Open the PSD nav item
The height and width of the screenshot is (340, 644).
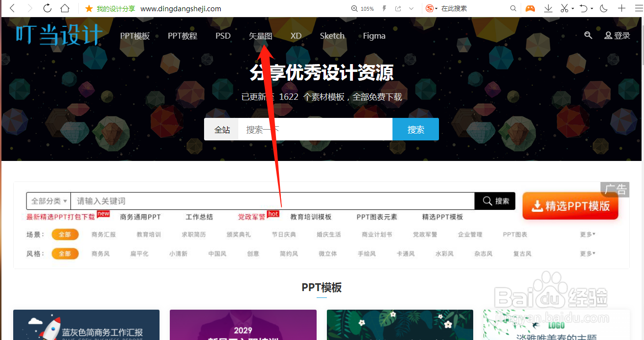(223, 36)
